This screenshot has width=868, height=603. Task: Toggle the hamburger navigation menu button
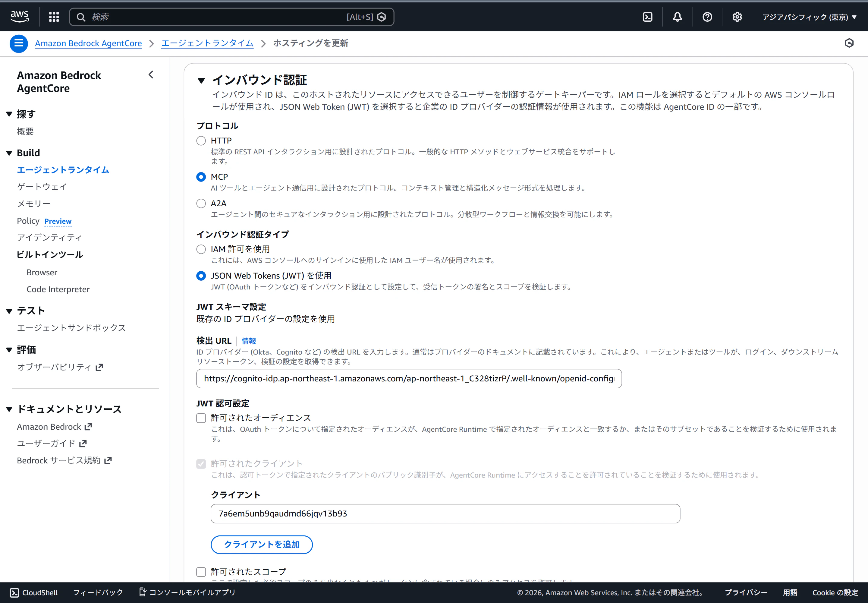tap(18, 43)
